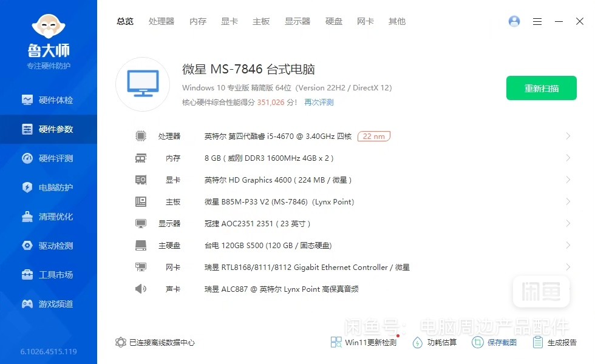
Task: Go to 电脑防护 protection section
Action: 48,187
